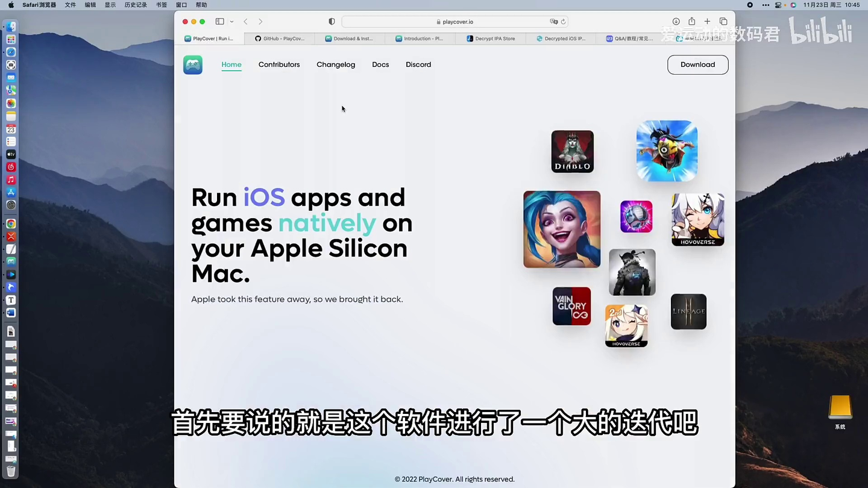Open Calendar from the dock

(x=11, y=129)
